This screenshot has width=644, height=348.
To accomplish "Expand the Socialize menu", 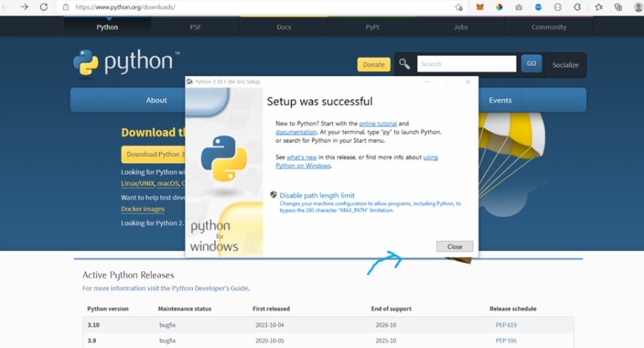I will 565,65.
